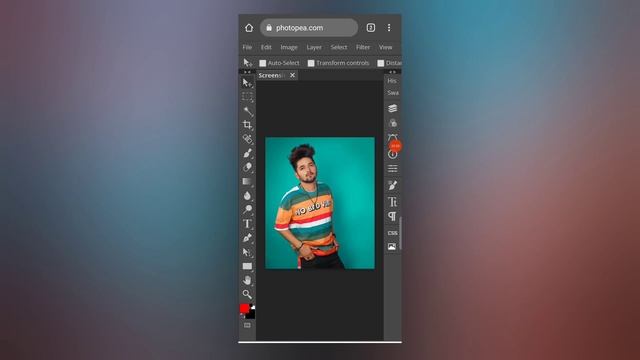Viewport: 640px width, 360px height.
Task: Collapse the left toolbar with arrows
Action: [247, 72]
